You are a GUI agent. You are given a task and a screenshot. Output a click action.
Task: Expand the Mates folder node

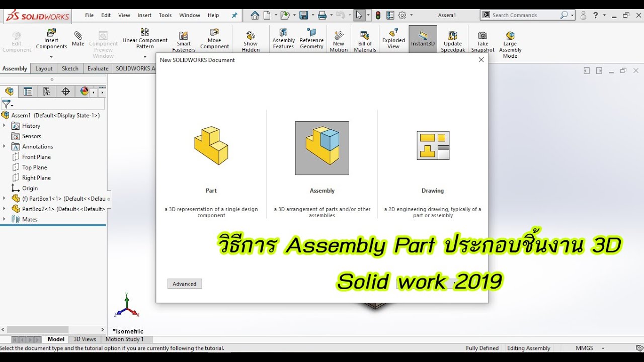(x=4, y=219)
